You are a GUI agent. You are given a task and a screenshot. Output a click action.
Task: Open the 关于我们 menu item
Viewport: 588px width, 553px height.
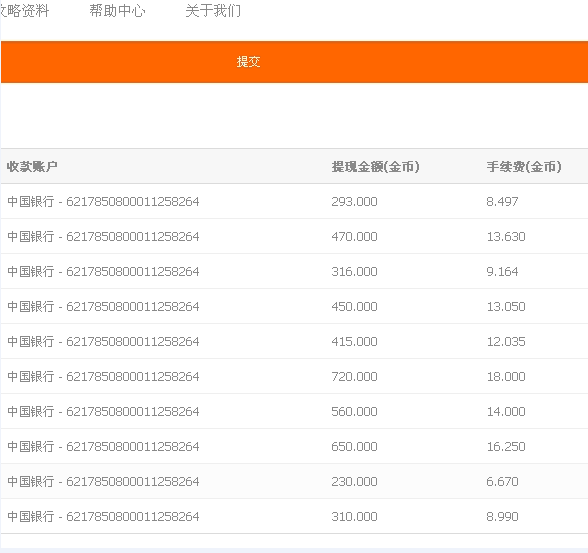coord(213,11)
